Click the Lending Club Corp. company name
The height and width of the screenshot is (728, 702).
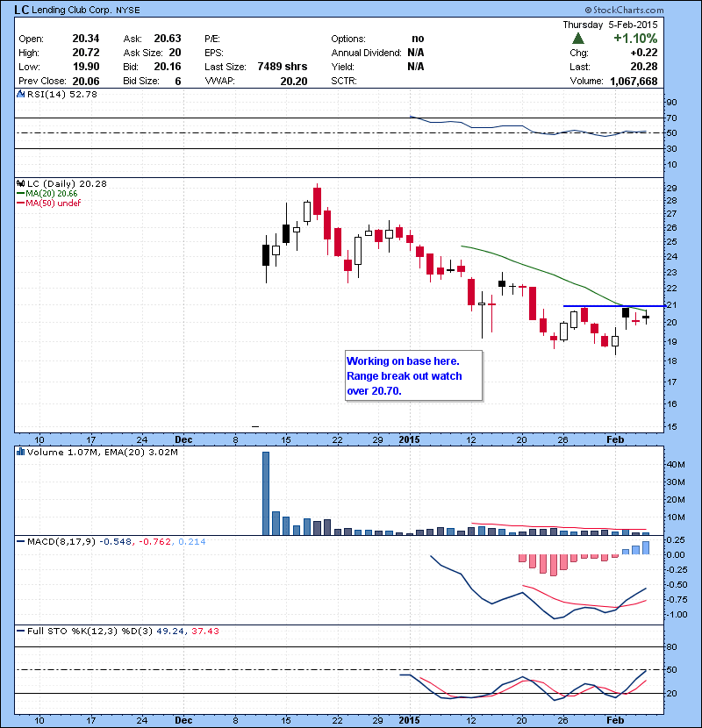pos(72,10)
